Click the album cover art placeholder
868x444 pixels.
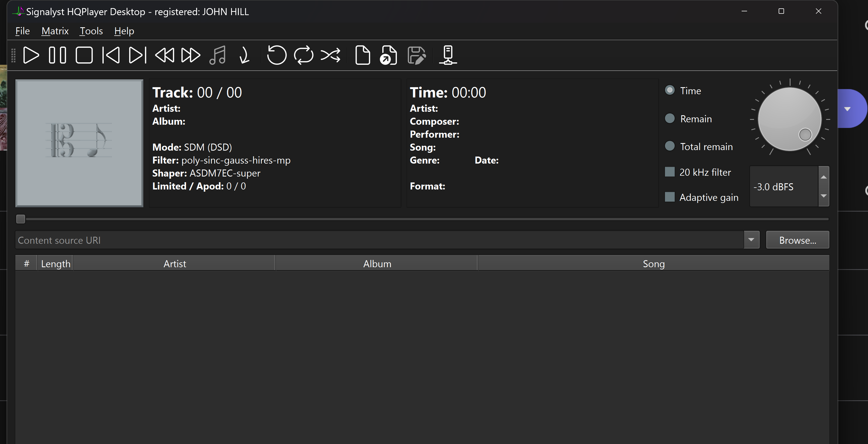tap(79, 143)
